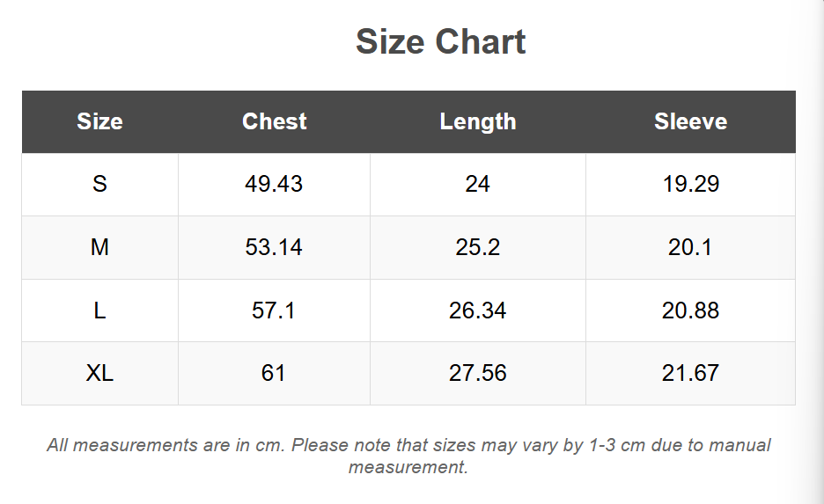Select the XL chest value 61
This screenshot has width=824, height=504.
[x=274, y=373]
